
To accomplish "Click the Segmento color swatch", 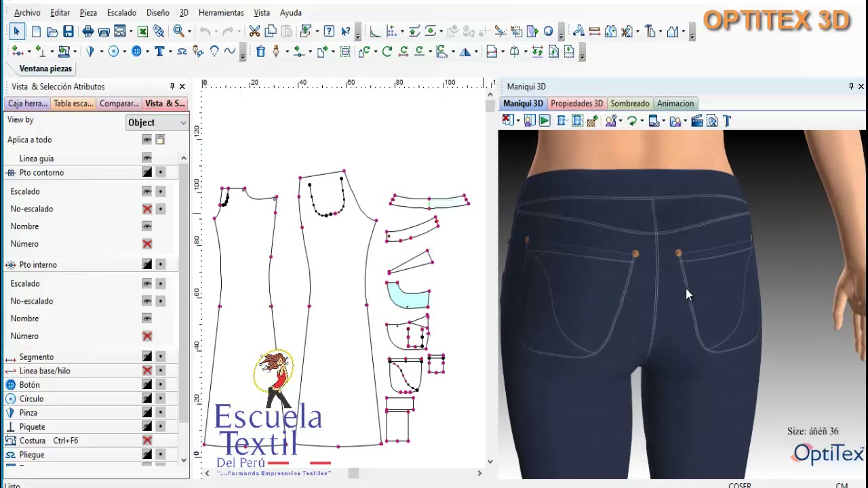I will tap(146, 357).
